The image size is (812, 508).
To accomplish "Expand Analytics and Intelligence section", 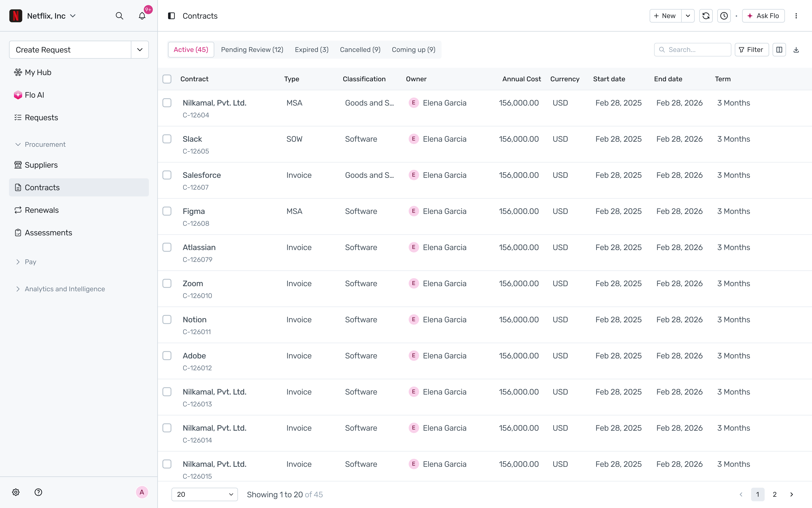I will point(60,289).
